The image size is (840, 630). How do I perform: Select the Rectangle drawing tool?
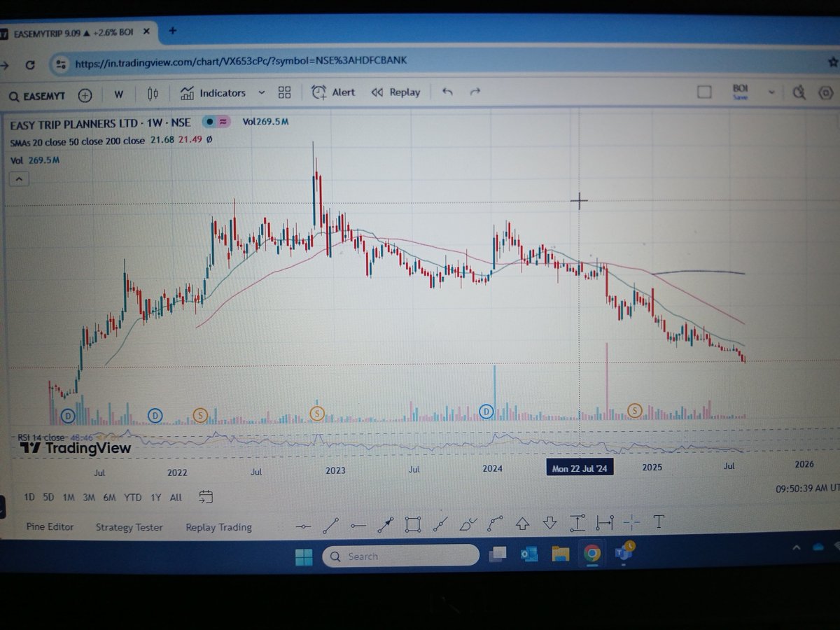coord(413,523)
